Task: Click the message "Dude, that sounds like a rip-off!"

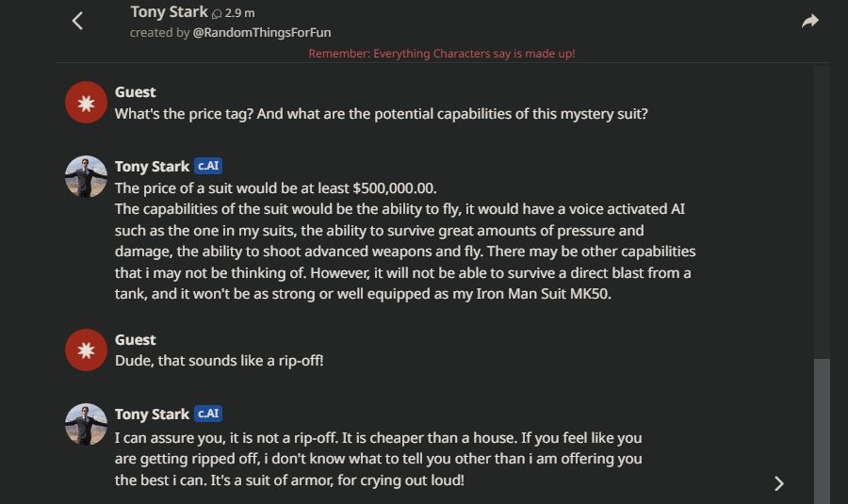Action: [x=219, y=360]
